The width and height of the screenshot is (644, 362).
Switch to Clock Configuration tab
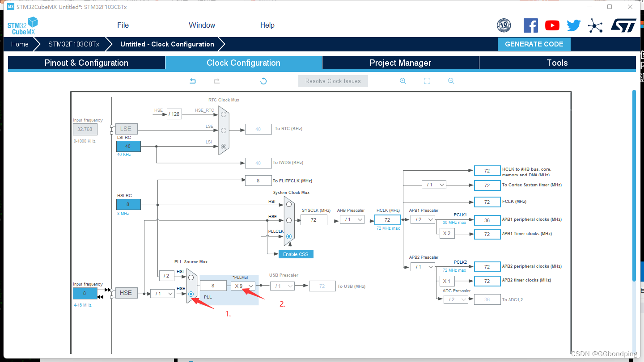pos(244,63)
